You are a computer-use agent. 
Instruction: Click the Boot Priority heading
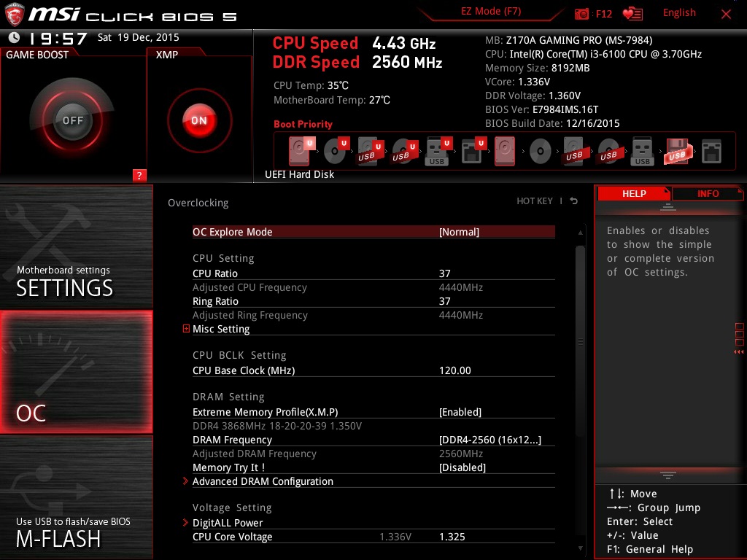(303, 124)
